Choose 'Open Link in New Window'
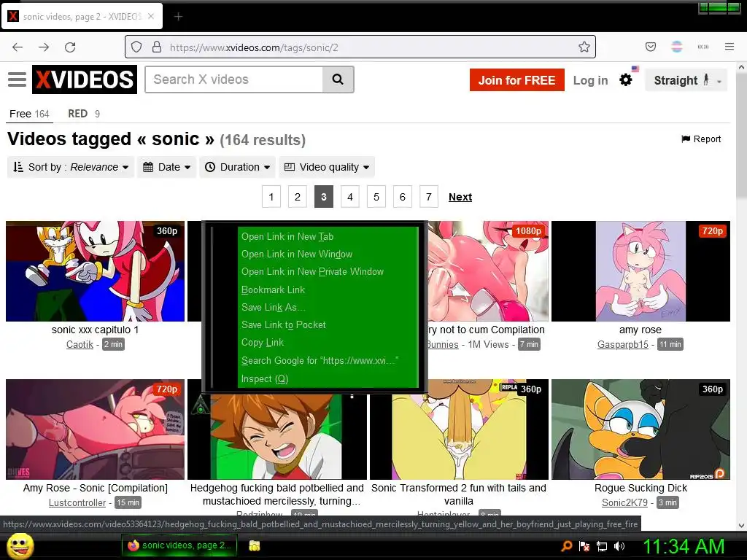The image size is (747, 560). click(x=328, y=254)
